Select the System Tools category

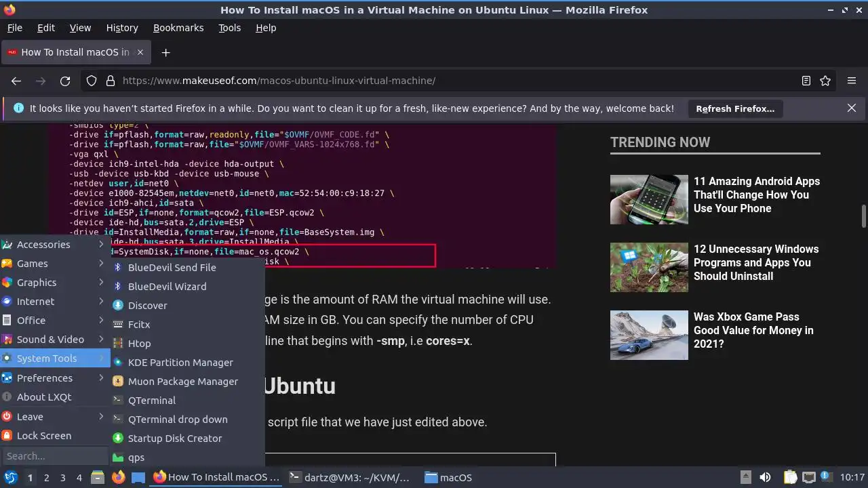coord(55,359)
